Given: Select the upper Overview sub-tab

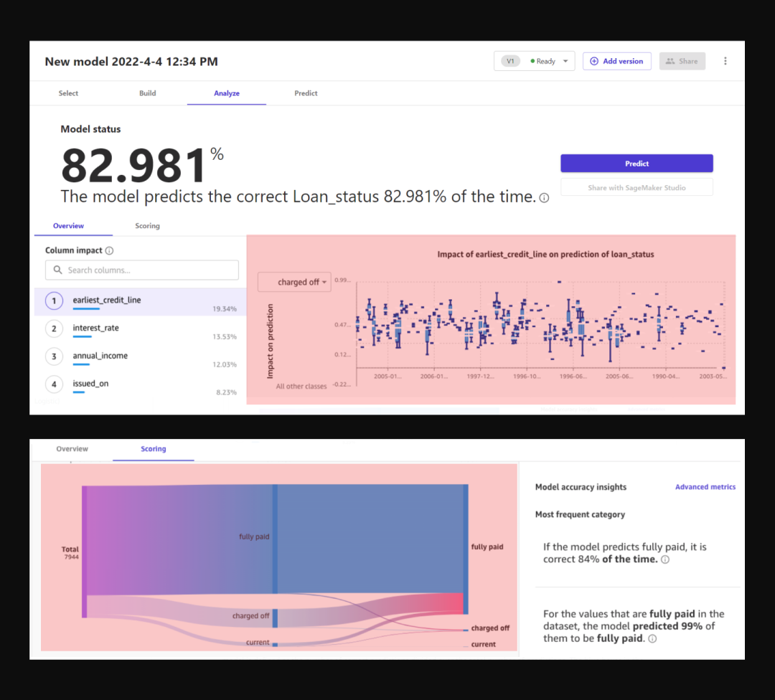Looking at the screenshot, I should pos(68,226).
